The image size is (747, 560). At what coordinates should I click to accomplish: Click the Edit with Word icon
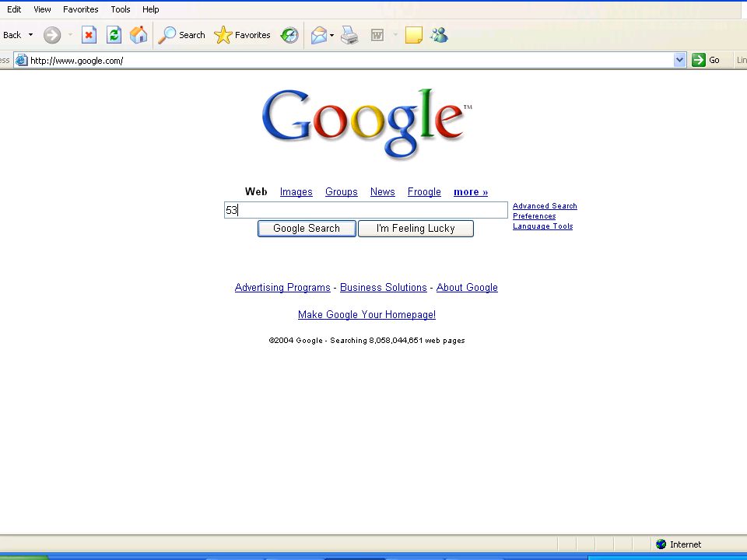tap(377, 35)
